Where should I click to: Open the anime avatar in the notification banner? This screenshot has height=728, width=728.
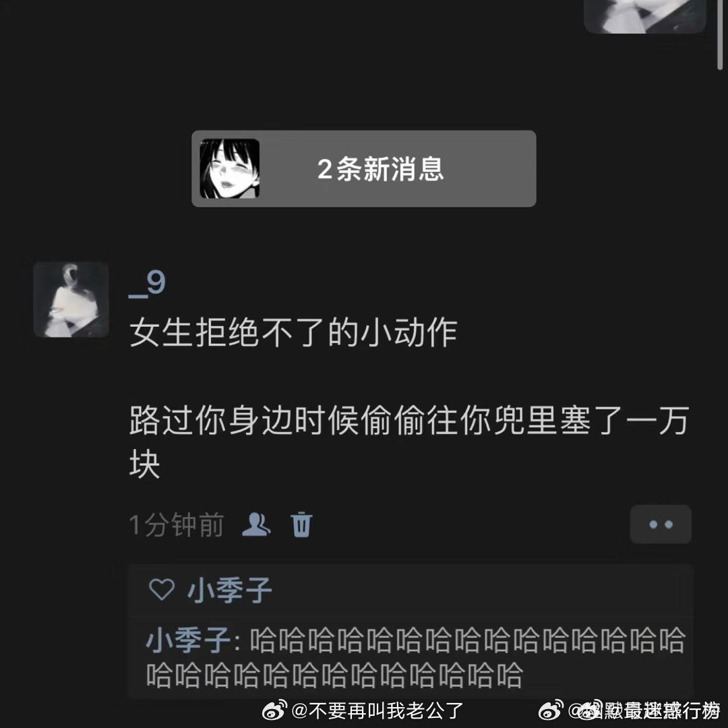[x=229, y=169]
